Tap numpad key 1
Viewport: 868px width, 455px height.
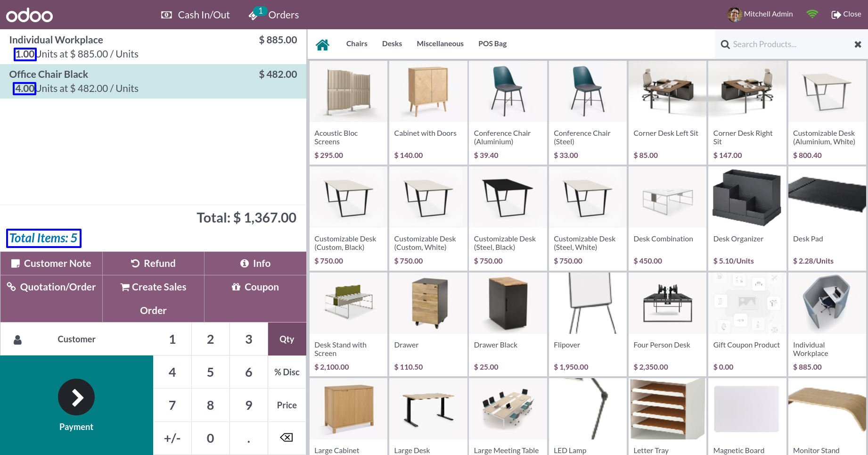coord(172,339)
